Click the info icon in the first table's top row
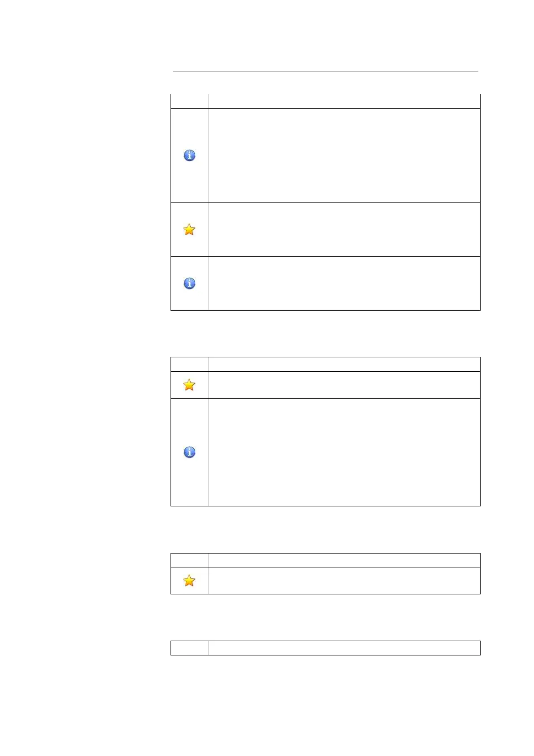 point(189,155)
